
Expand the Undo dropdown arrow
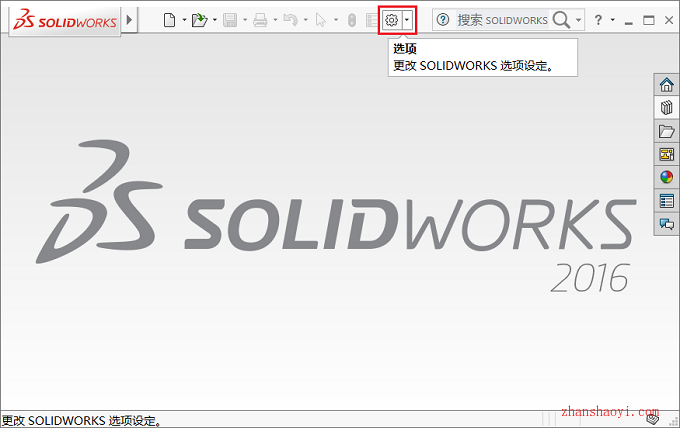(x=306, y=20)
